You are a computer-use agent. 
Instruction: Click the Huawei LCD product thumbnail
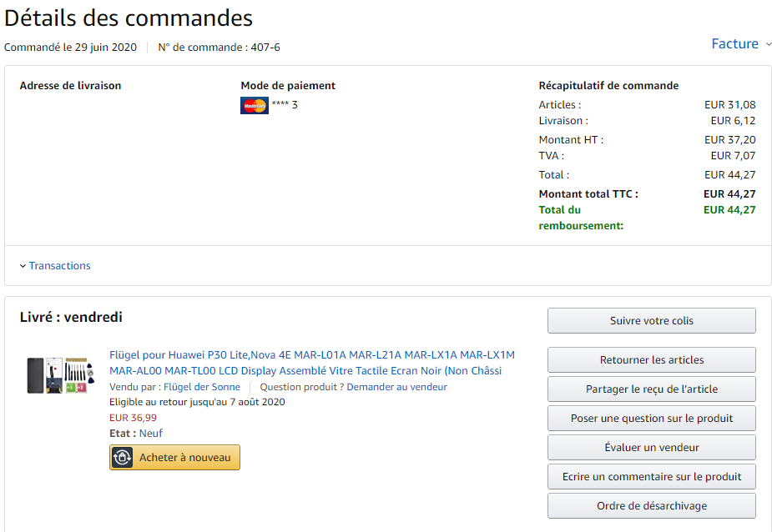click(56, 376)
